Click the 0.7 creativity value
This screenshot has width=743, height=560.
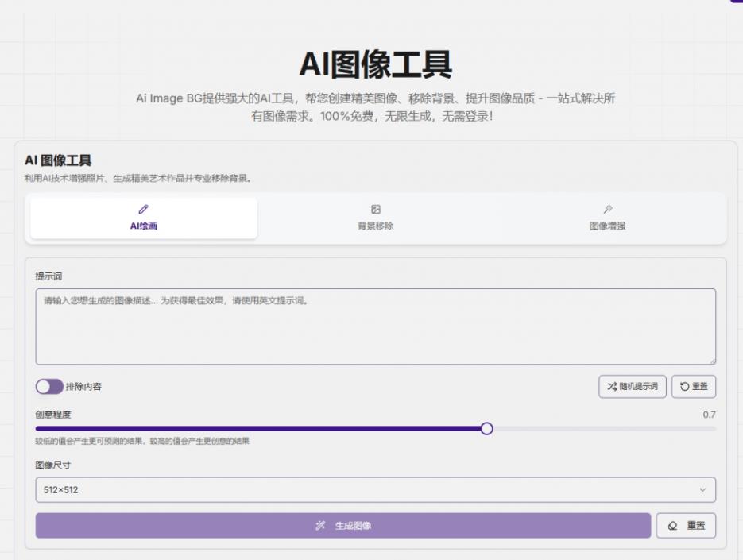coord(709,415)
